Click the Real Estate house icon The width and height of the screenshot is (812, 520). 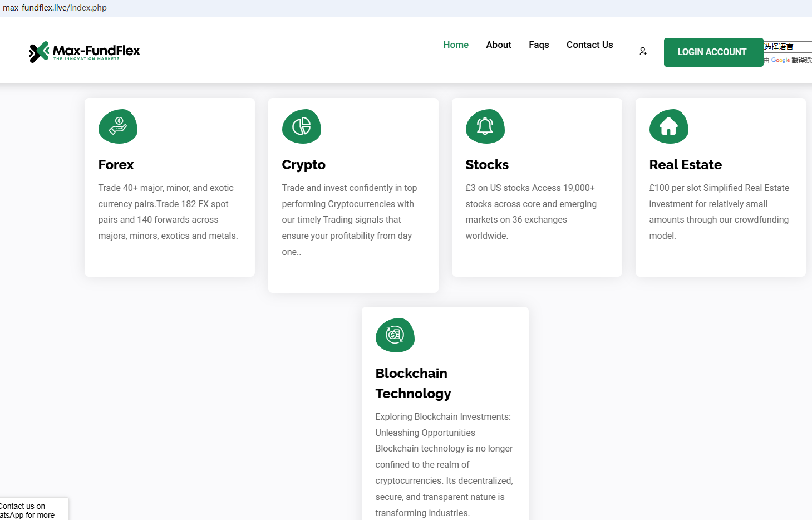click(x=669, y=126)
